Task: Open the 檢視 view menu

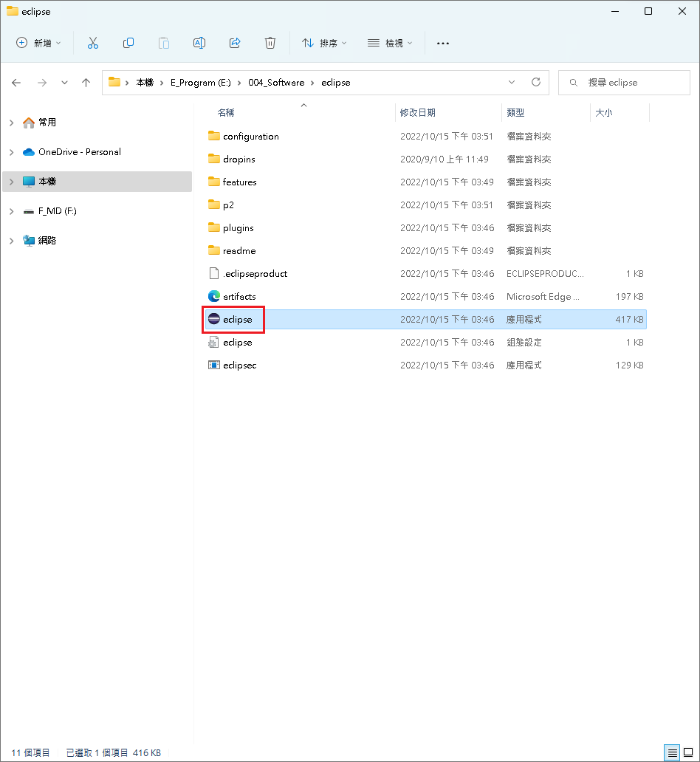Action: pyautogui.click(x=391, y=43)
